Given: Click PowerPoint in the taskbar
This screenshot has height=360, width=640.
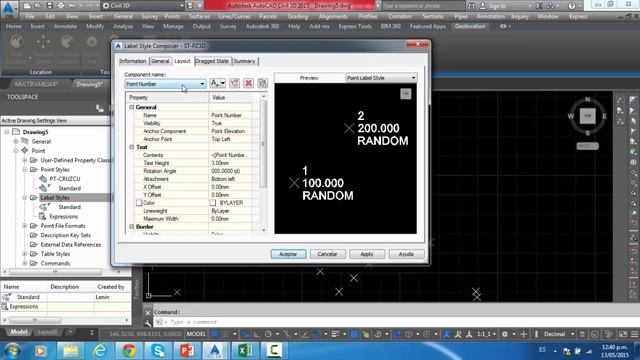Looking at the screenshot, I should coord(187,350).
